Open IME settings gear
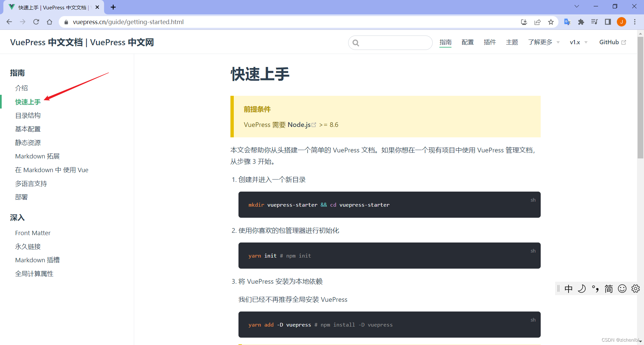This screenshot has height=345, width=644. click(636, 289)
